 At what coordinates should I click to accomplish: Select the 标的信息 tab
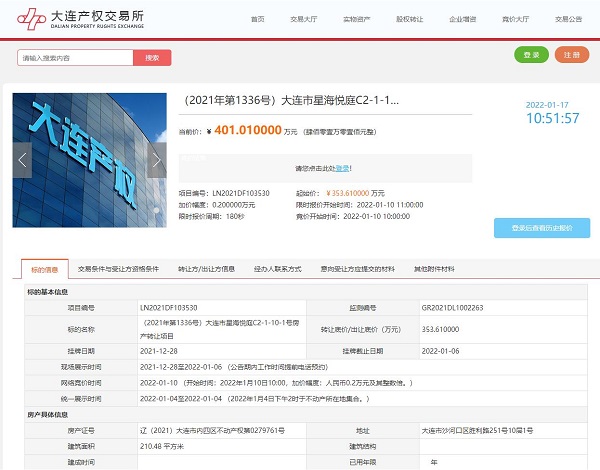tap(44, 269)
